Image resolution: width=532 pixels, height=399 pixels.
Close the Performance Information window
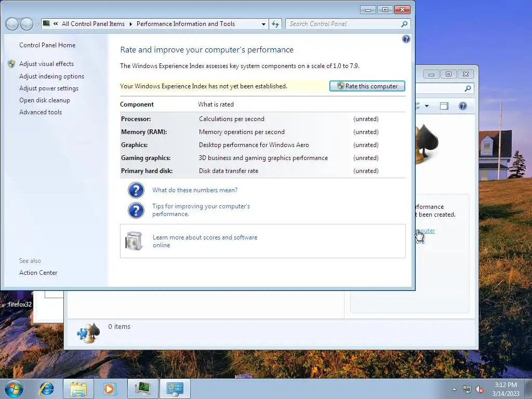(x=402, y=9)
